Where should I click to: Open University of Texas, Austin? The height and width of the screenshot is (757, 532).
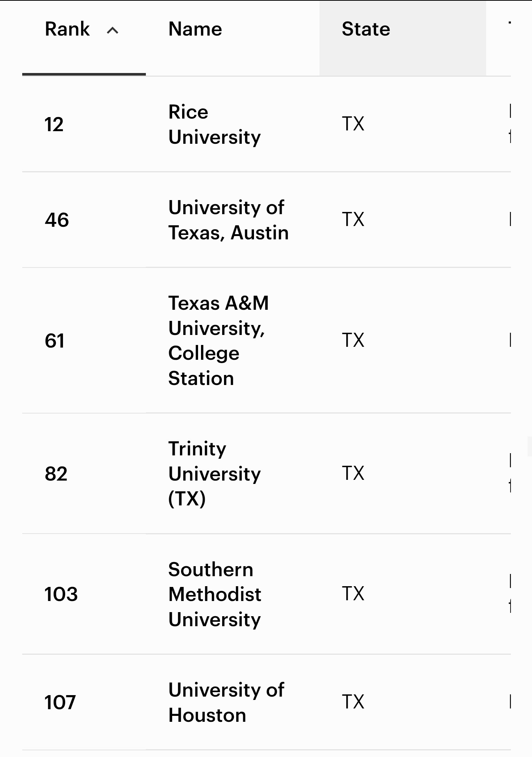tap(228, 220)
